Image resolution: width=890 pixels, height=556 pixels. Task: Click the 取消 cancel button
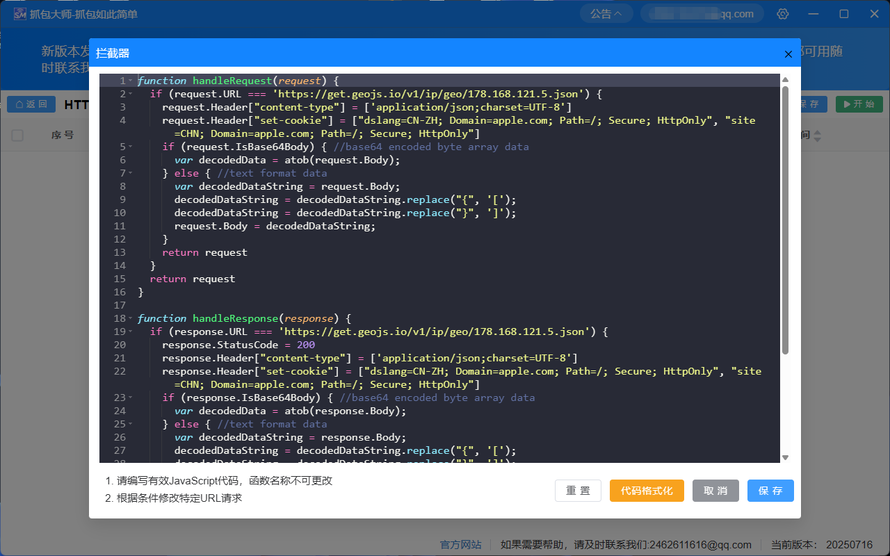click(715, 491)
